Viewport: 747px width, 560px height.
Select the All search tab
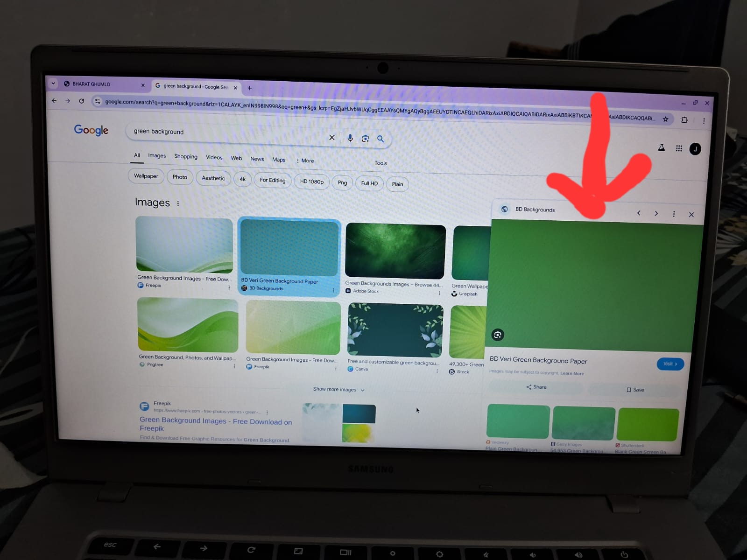pos(137,155)
